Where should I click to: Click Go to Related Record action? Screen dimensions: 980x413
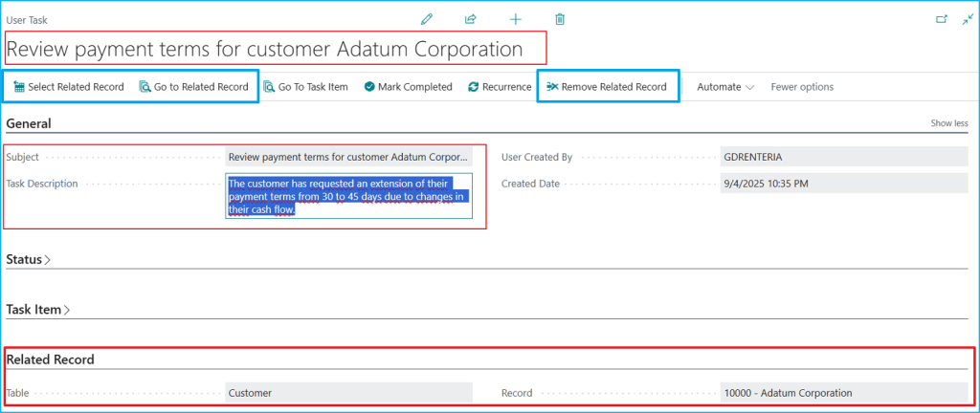point(193,87)
